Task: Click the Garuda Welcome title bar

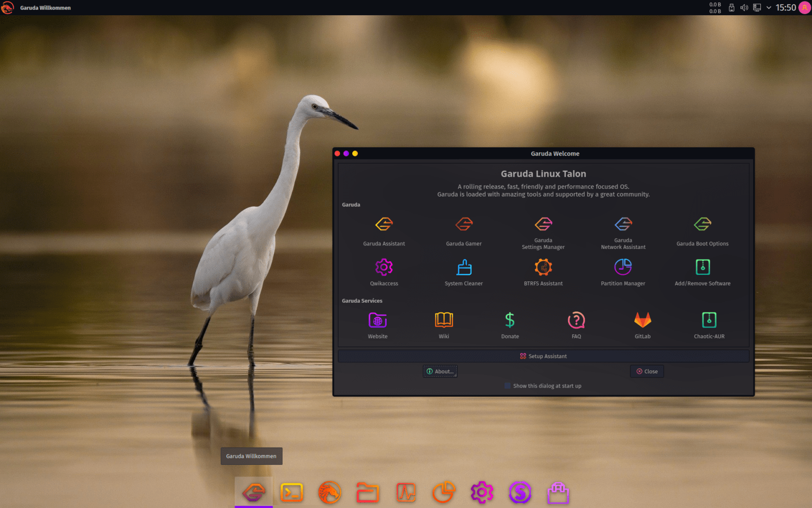Action: tap(544, 153)
